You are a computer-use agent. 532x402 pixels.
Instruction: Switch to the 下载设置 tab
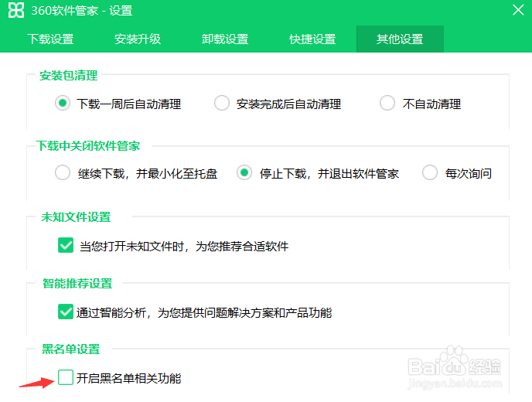50,39
